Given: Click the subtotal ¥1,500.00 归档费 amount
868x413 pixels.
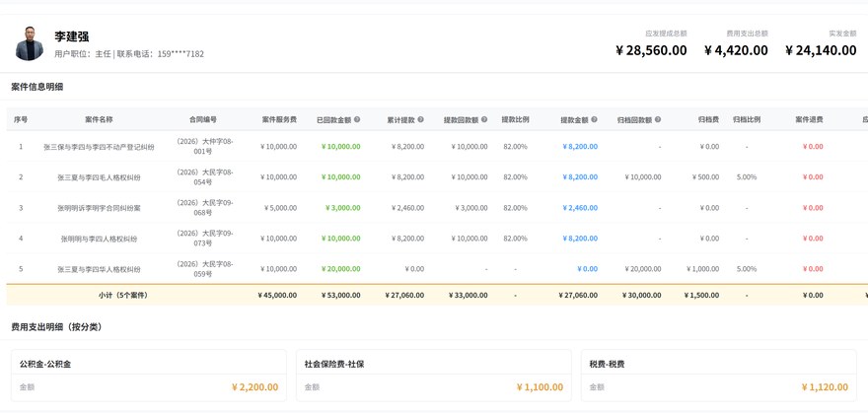Looking at the screenshot, I should tap(702, 296).
